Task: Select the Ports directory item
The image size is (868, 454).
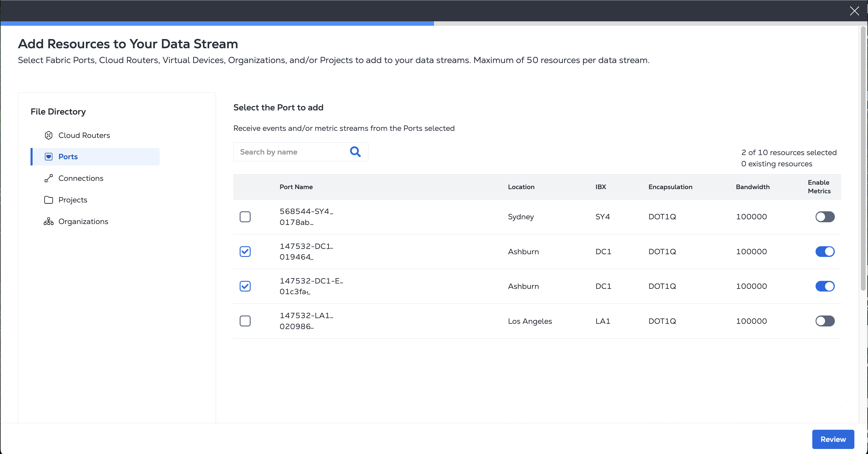Action: pos(95,157)
